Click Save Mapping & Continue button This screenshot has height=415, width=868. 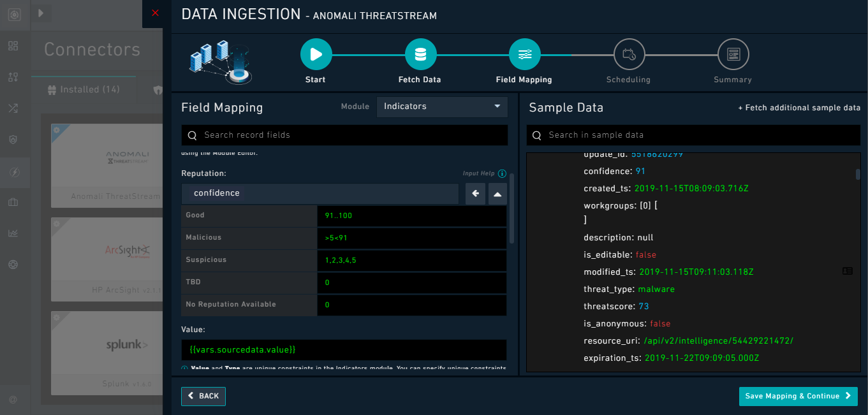click(x=798, y=396)
